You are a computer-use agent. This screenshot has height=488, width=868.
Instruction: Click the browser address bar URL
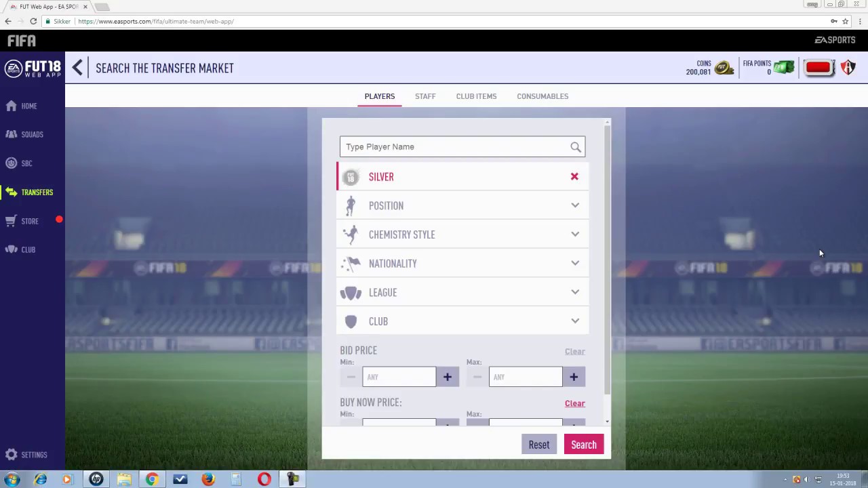156,22
